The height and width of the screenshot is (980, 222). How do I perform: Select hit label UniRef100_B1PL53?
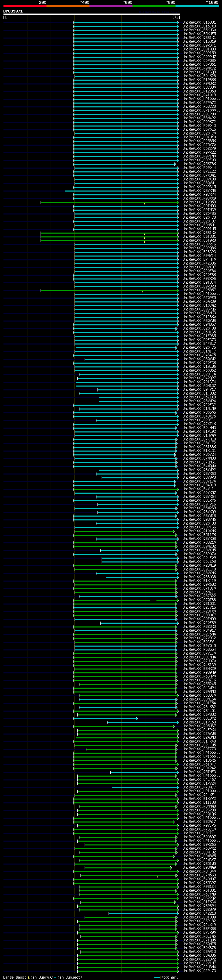199,722
